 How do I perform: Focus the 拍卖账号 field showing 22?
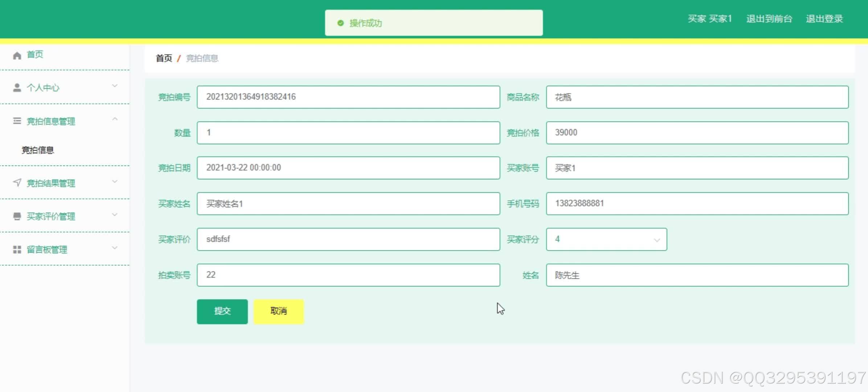coord(348,275)
